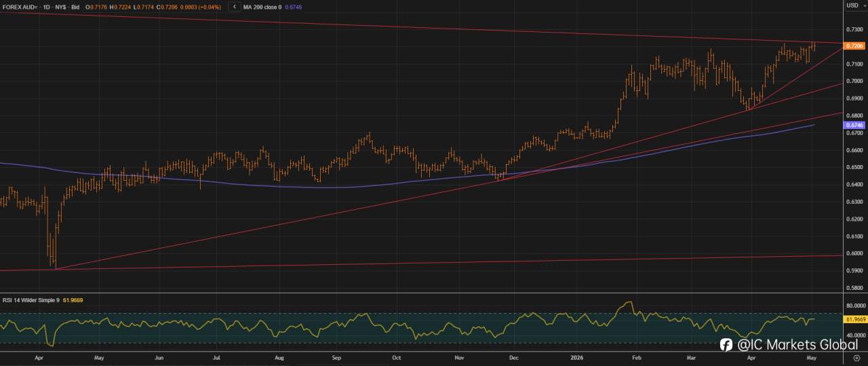Image resolution: width=868 pixels, height=366 pixels.
Task: Click the RSI legend value 61.9669
Action: [73, 299]
